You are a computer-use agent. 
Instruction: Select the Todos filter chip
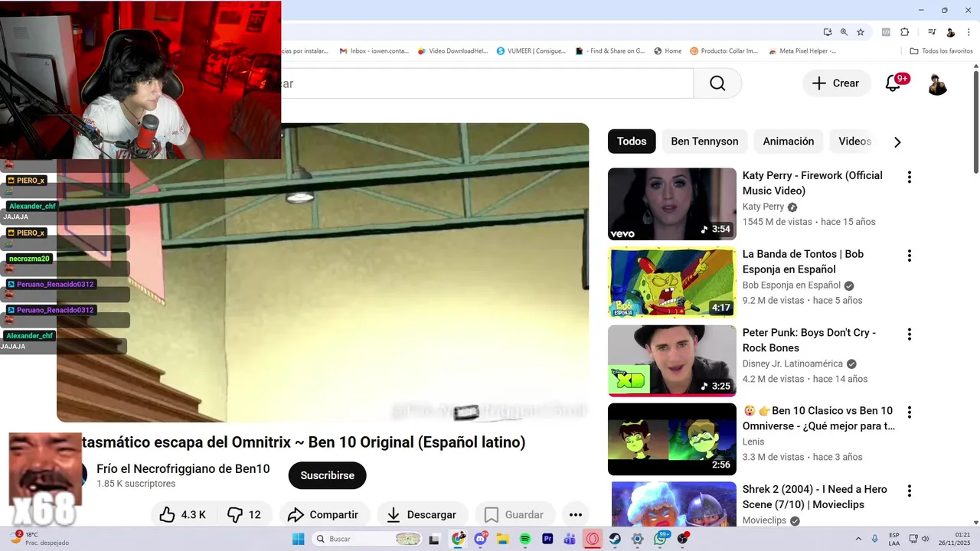pyautogui.click(x=632, y=142)
